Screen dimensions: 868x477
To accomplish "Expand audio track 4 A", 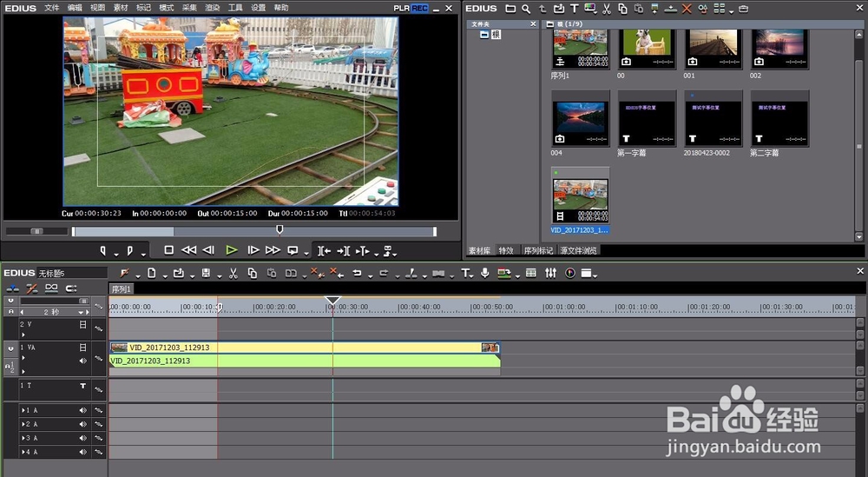I will pyautogui.click(x=23, y=452).
